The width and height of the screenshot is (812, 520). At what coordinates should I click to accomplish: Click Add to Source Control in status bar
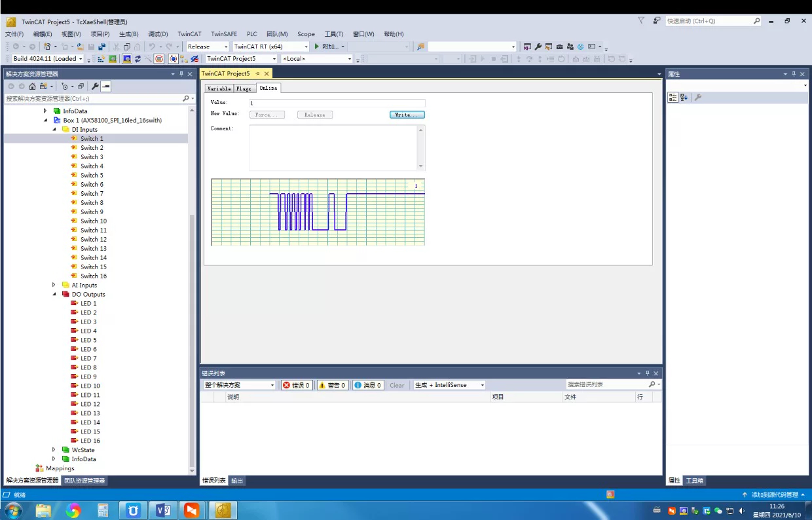773,494
